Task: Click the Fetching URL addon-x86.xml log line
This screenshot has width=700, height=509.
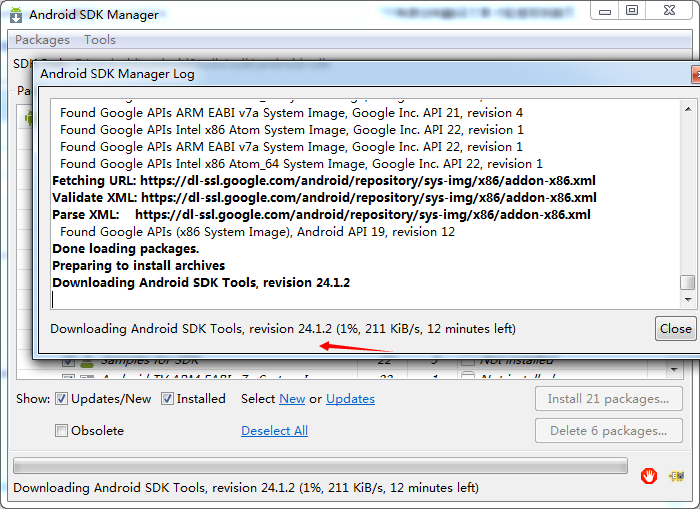Action: [324, 181]
